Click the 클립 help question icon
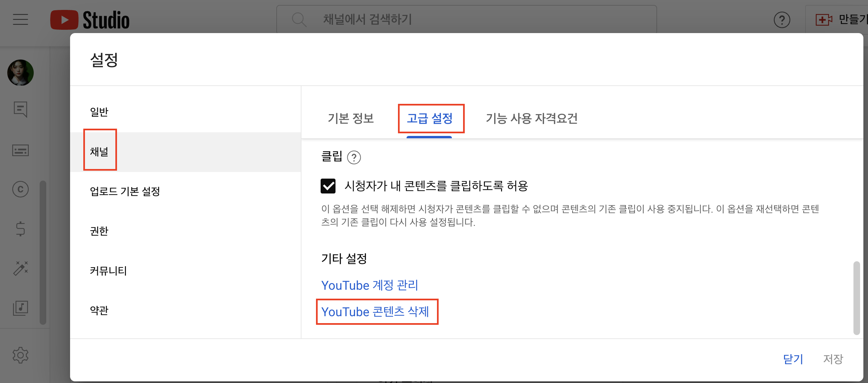This screenshot has height=383, width=868. pos(354,157)
